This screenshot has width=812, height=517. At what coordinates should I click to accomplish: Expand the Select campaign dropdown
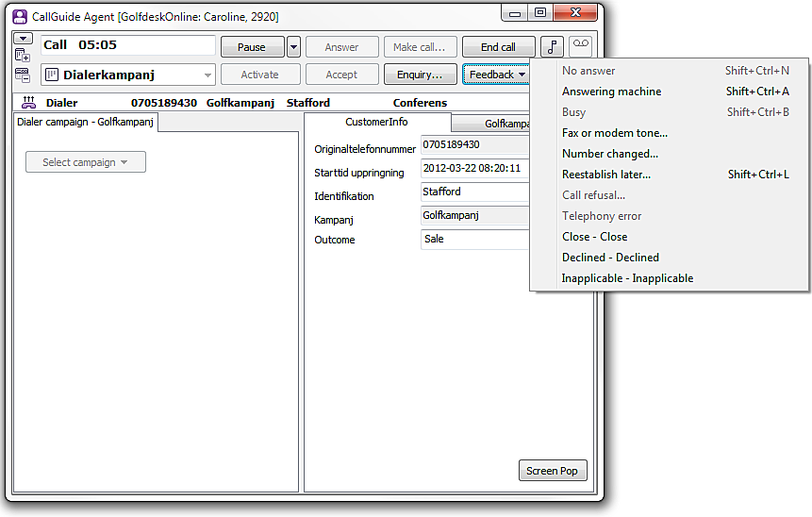pyautogui.click(x=85, y=162)
